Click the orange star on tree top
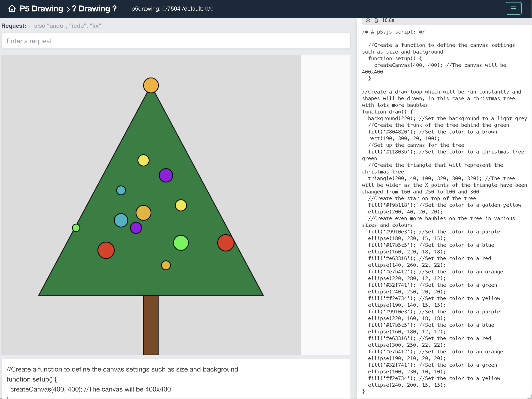Screen dimensions: 532x399 [151, 85]
